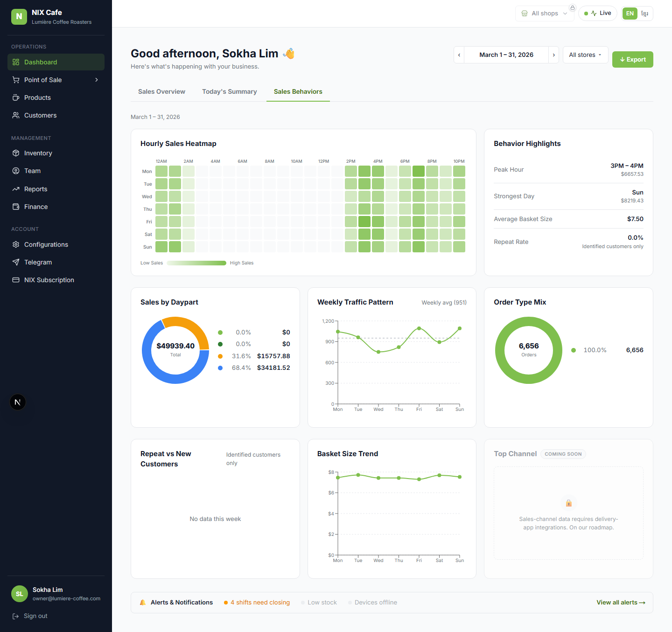
Task: Go to previous date range arrow
Action: [459, 55]
